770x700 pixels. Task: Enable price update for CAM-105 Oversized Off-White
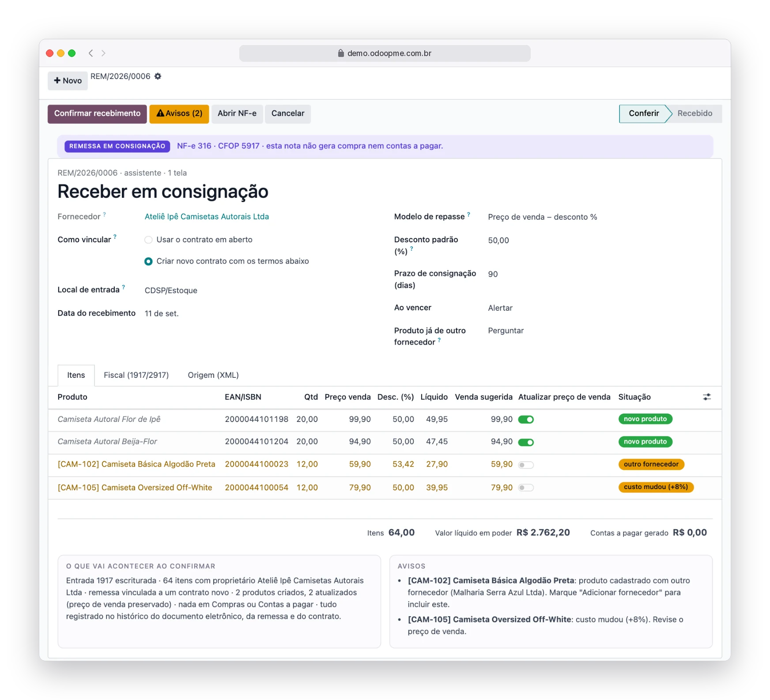(x=526, y=488)
